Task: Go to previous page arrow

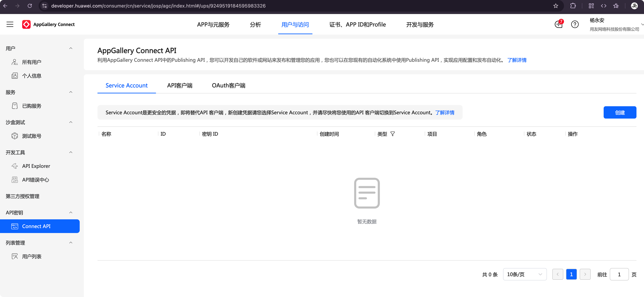Action: tap(557, 274)
